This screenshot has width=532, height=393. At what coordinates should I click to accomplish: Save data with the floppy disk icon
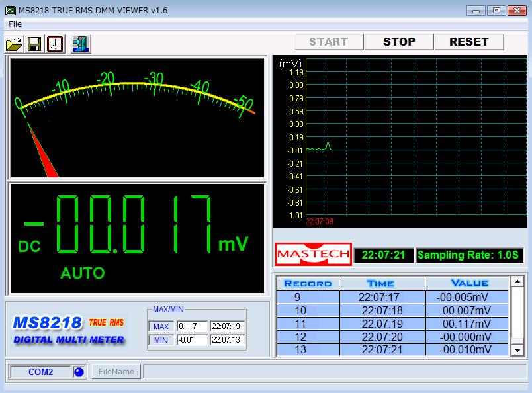pos(34,44)
